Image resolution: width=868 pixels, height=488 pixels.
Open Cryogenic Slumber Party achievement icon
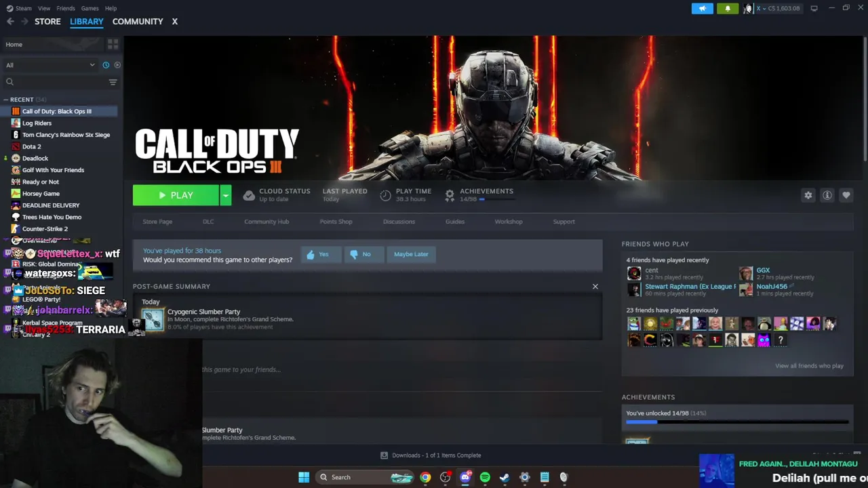click(153, 319)
